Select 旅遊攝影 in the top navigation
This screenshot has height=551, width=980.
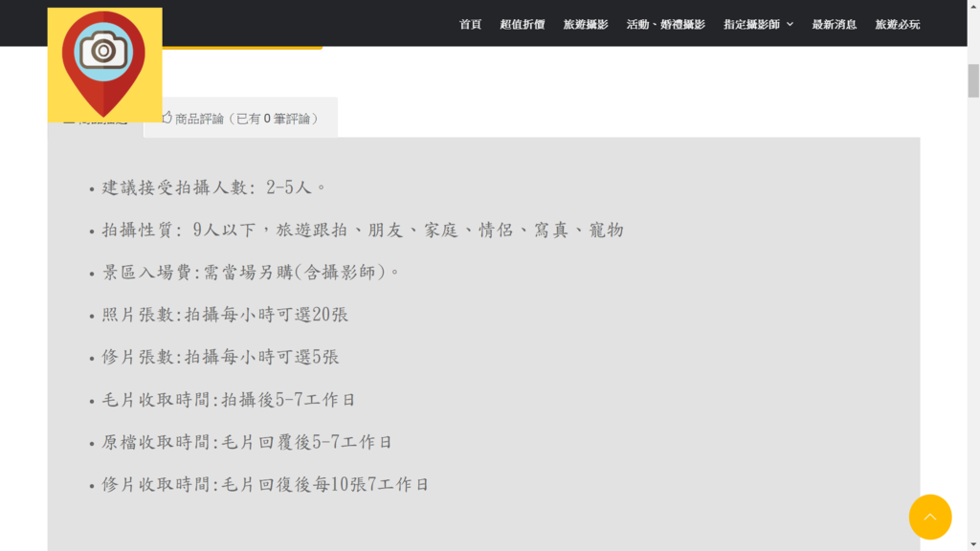[x=585, y=25]
